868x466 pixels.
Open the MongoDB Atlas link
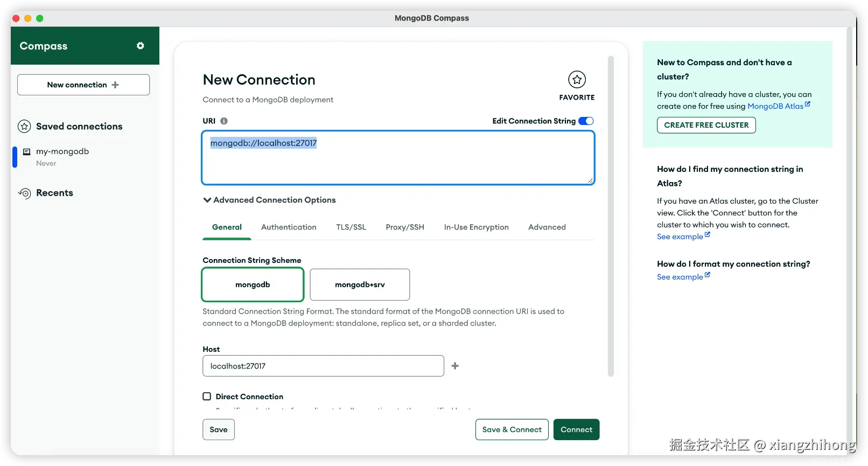pos(775,106)
